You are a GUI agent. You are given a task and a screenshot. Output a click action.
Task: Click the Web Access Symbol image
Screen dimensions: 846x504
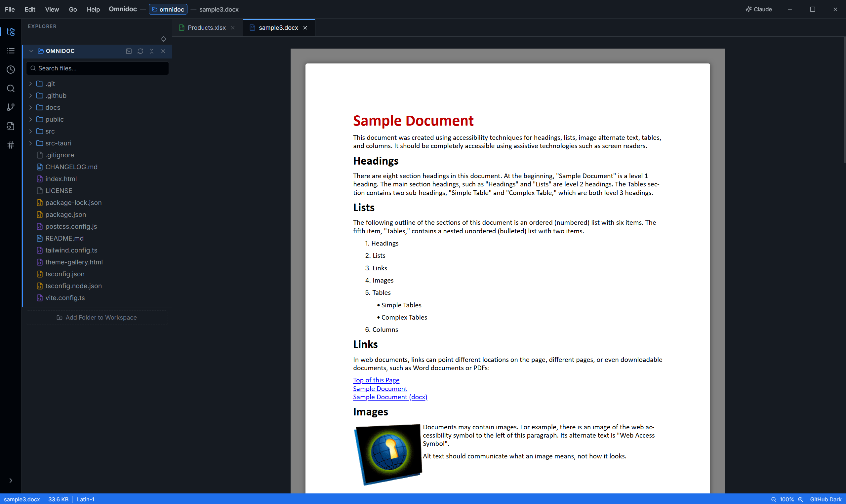point(387,454)
